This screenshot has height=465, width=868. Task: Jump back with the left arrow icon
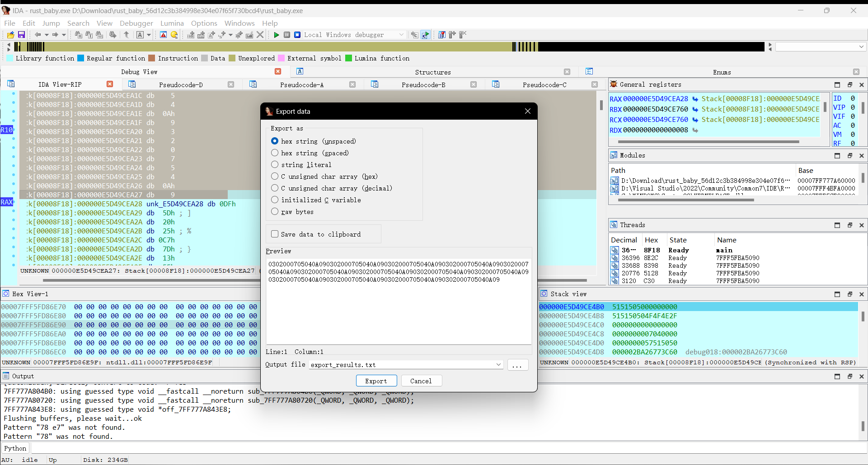pos(38,35)
